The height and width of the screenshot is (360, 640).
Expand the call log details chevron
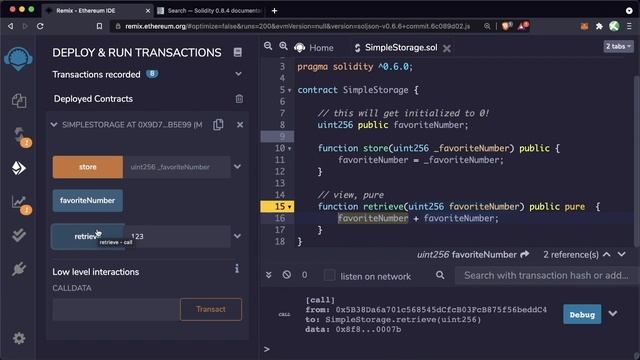(613, 313)
